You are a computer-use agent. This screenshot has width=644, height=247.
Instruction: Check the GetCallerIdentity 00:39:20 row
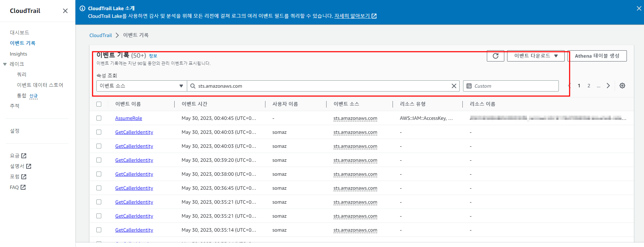point(99,160)
